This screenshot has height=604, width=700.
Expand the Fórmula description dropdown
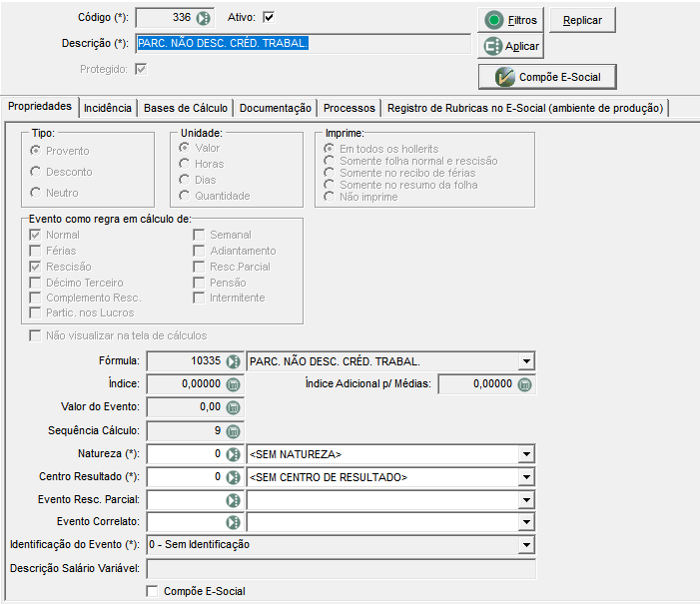click(x=526, y=361)
